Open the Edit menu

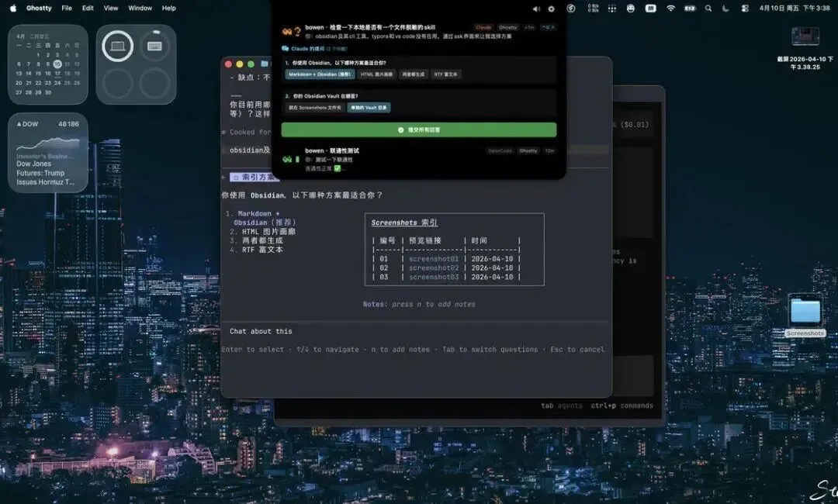tap(88, 8)
